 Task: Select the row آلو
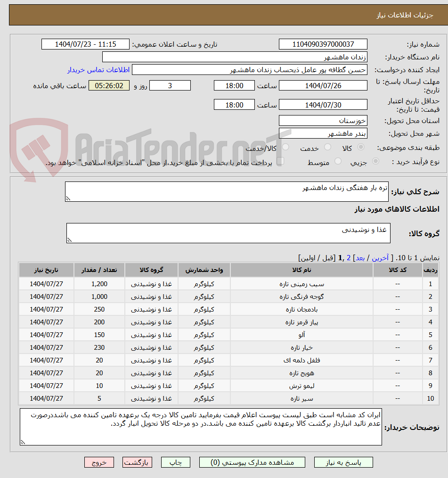point(229,335)
